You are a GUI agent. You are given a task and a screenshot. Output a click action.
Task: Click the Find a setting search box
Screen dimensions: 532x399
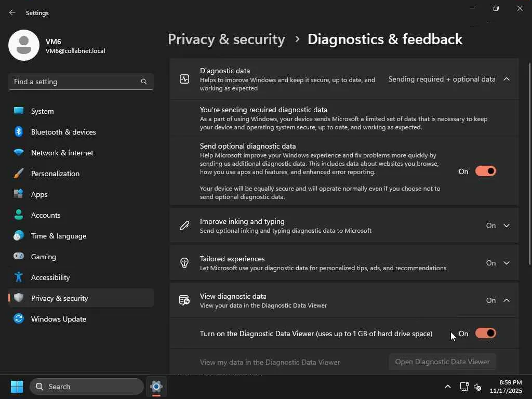pos(75,82)
